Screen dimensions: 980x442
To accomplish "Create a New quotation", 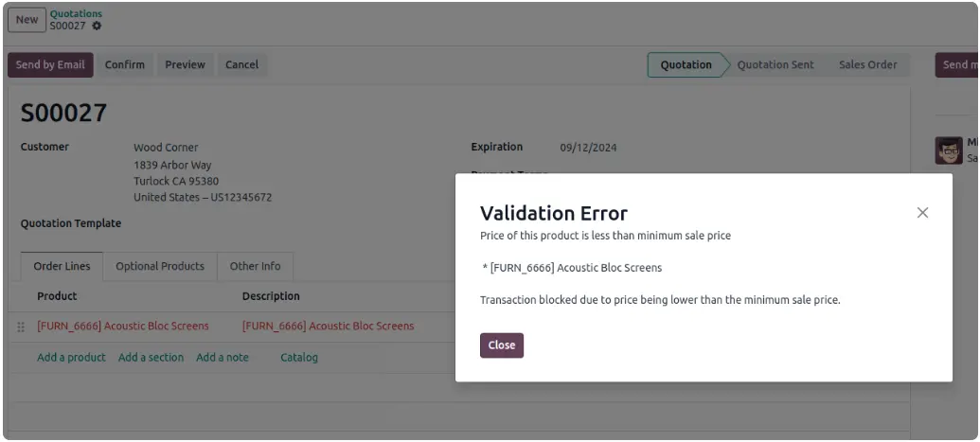I will [x=27, y=20].
